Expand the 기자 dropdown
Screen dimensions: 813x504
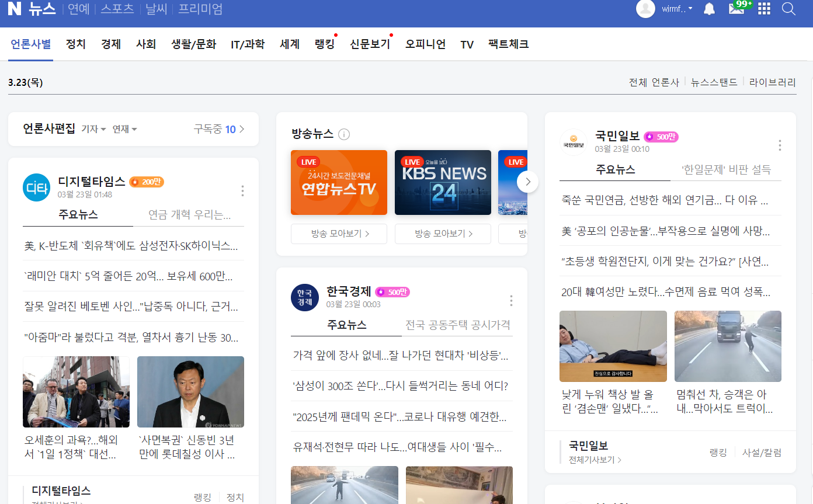93,129
